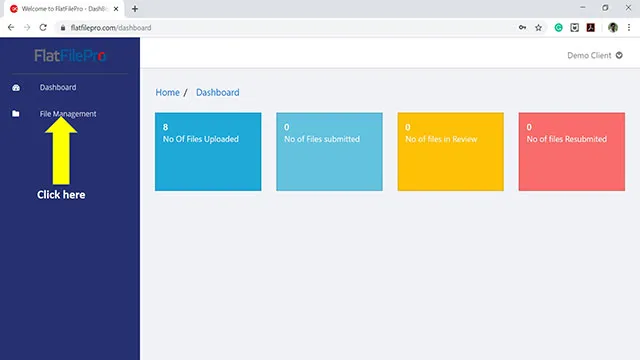
Task: Open the No of Files submitted card
Action: click(329, 151)
